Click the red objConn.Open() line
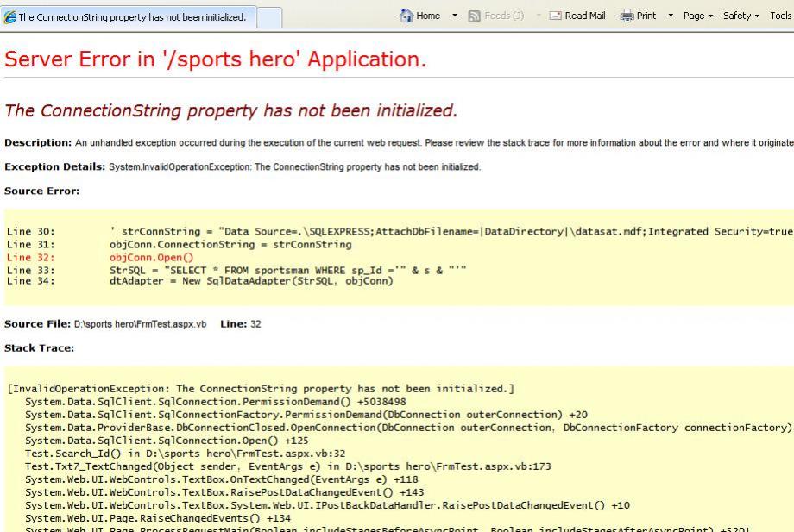 tap(100, 258)
